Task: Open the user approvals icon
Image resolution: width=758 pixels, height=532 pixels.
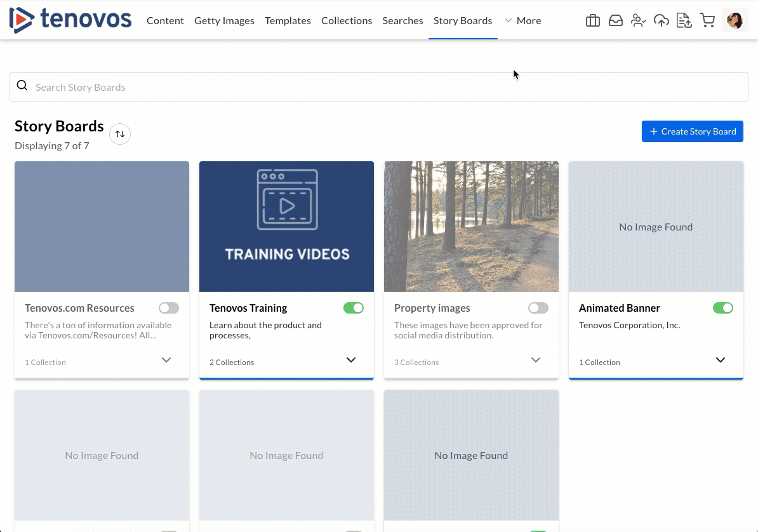Action: 638,20
